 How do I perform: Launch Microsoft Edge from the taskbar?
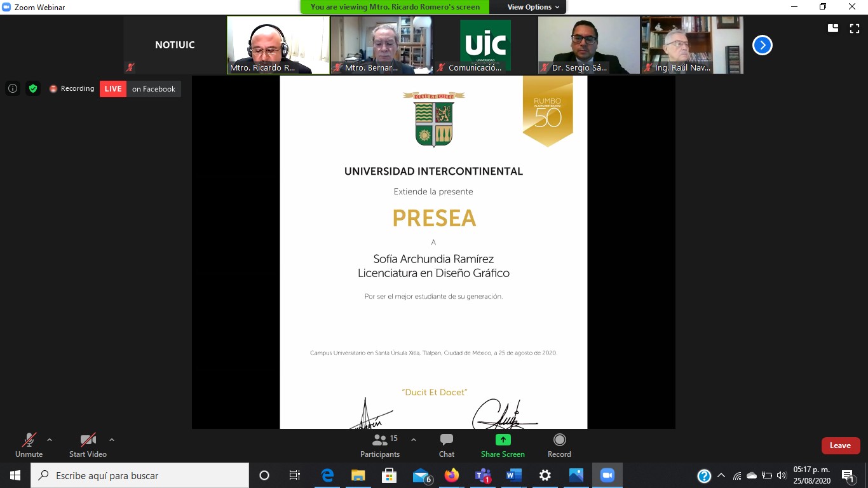327,475
